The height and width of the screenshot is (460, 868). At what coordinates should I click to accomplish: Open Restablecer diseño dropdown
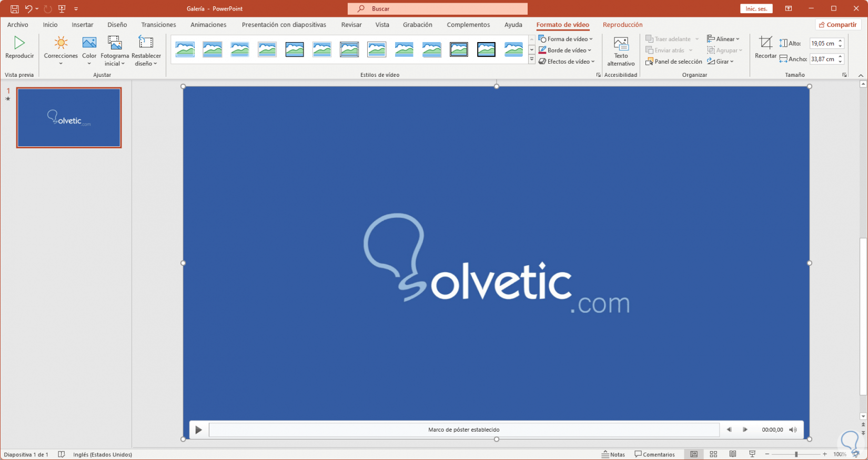point(146,51)
